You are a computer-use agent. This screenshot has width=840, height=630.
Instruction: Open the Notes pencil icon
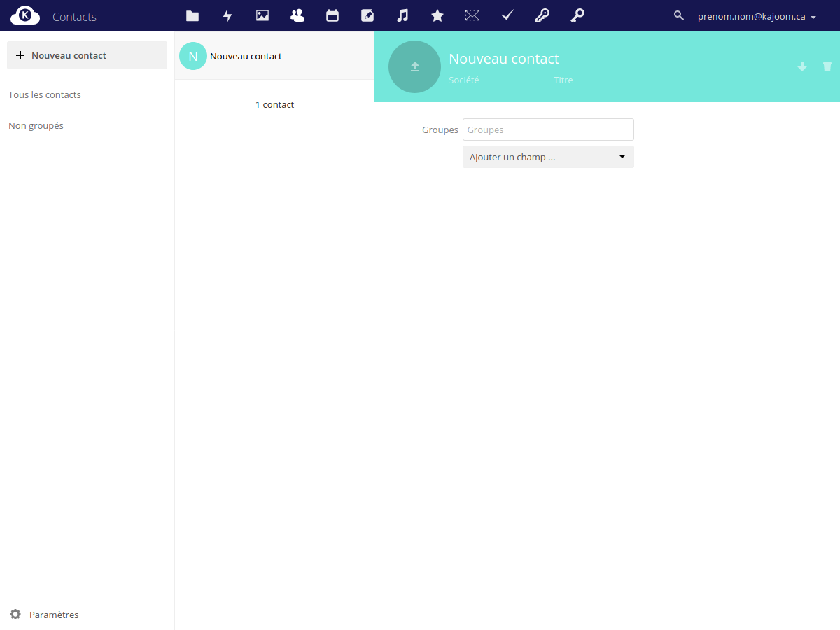click(x=367, y=15)
